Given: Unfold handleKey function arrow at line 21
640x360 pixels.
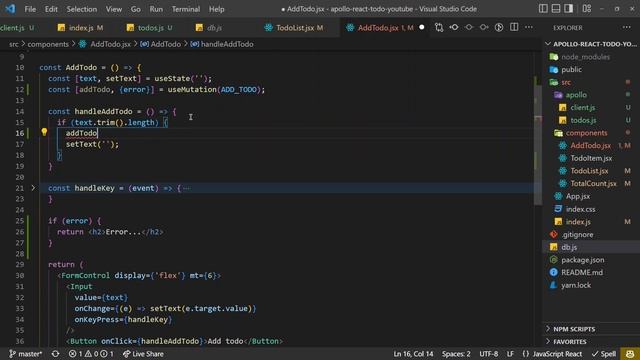Looking at the screenshot, I should point(33,188).
